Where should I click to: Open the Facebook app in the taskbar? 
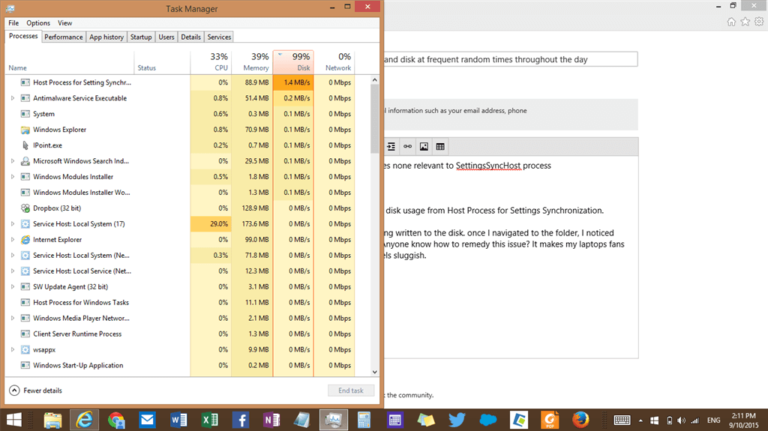tap(240, 420)
